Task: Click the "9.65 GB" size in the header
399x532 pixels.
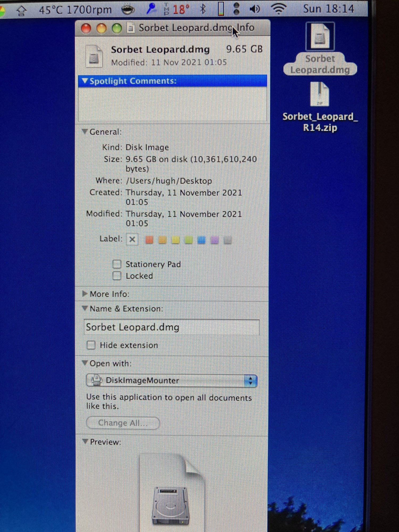Action: (x=244, y=49)
